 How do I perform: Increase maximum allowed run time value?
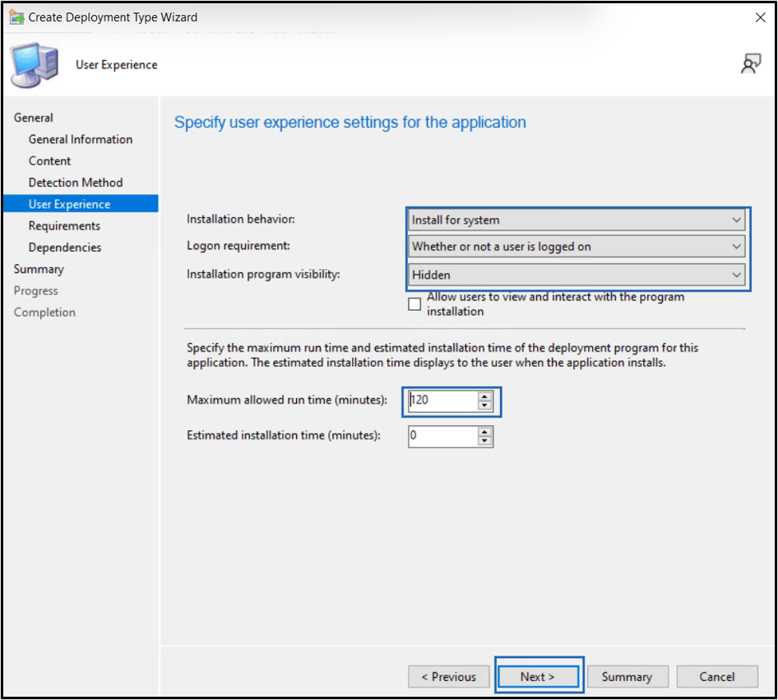click(484, 396)
